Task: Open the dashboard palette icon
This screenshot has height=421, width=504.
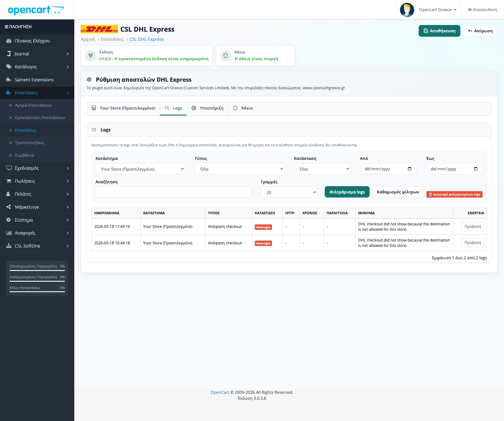Action: click(9, 41)
